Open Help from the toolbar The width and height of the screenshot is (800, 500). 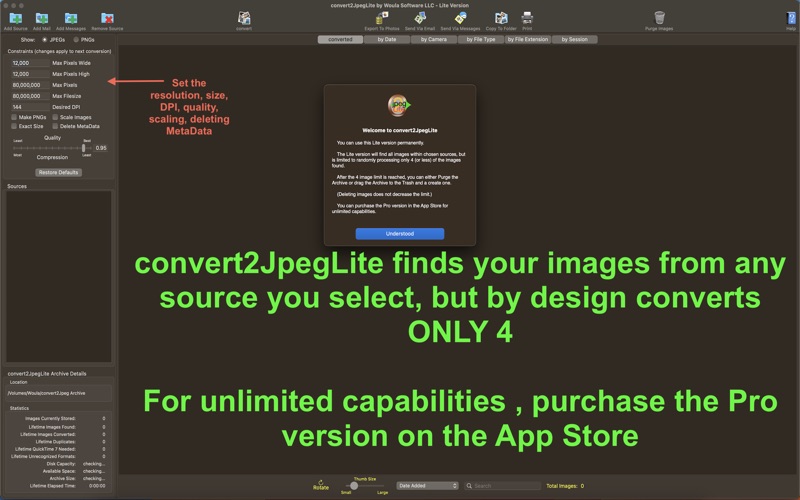coord(791,18)
